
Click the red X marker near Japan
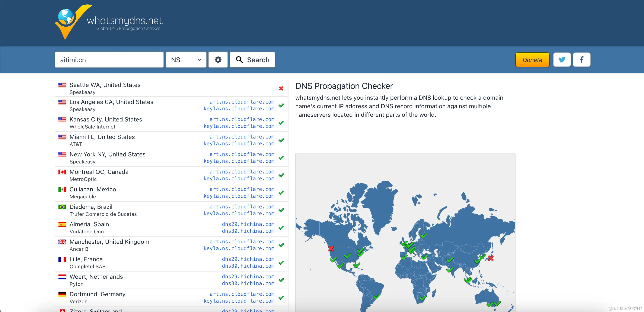coord(491,258)
